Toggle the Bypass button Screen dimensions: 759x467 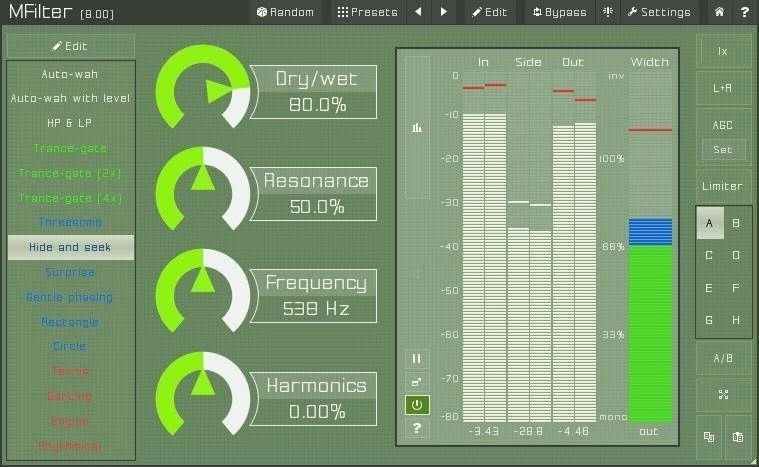559,12
